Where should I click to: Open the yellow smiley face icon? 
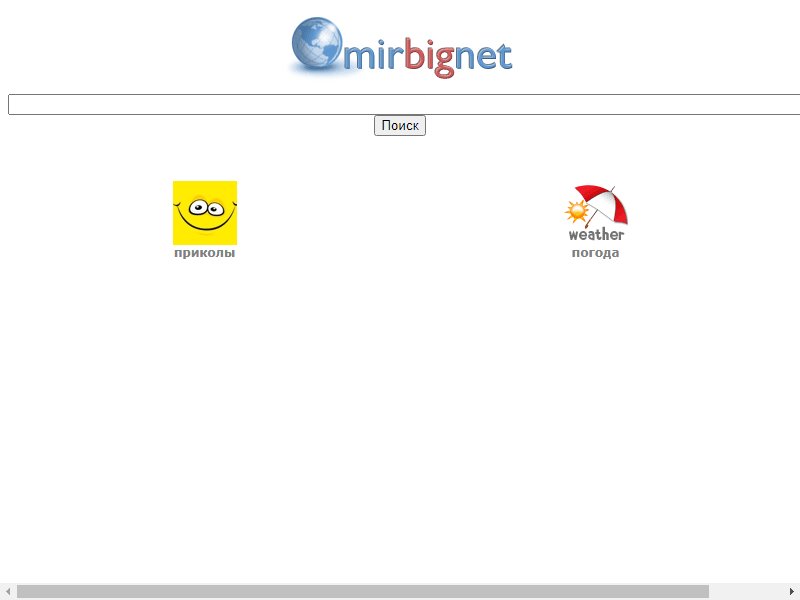click(205, 213)
